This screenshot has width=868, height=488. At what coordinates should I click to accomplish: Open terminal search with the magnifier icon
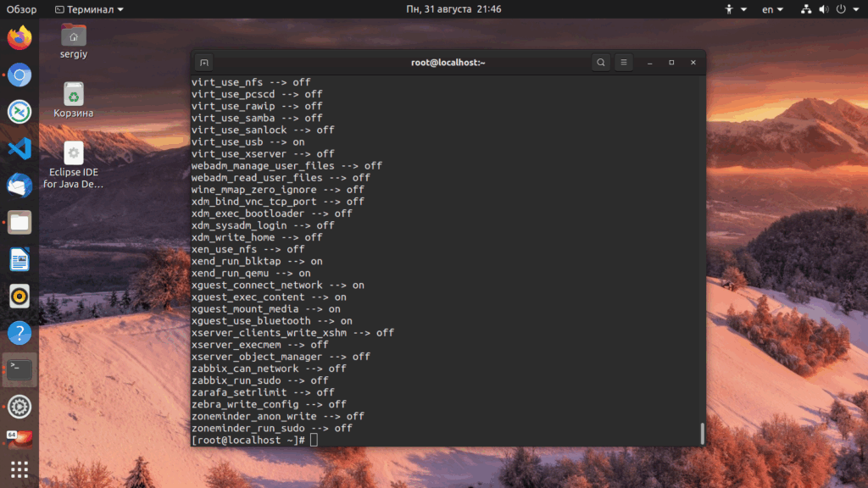pos(600,63)
